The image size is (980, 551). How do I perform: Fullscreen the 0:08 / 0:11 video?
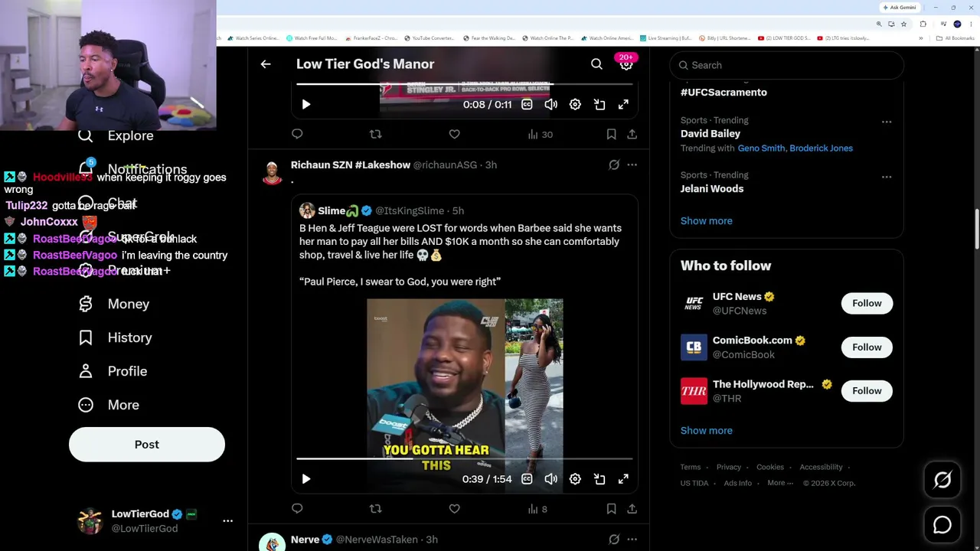[x=623, y=104]
